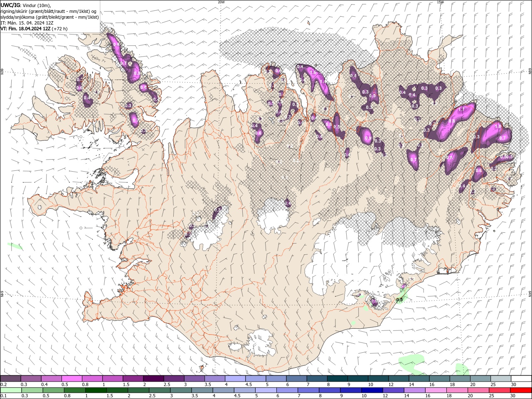Pick the upper snow scale swatch labeled 1.5

[133, 378]
